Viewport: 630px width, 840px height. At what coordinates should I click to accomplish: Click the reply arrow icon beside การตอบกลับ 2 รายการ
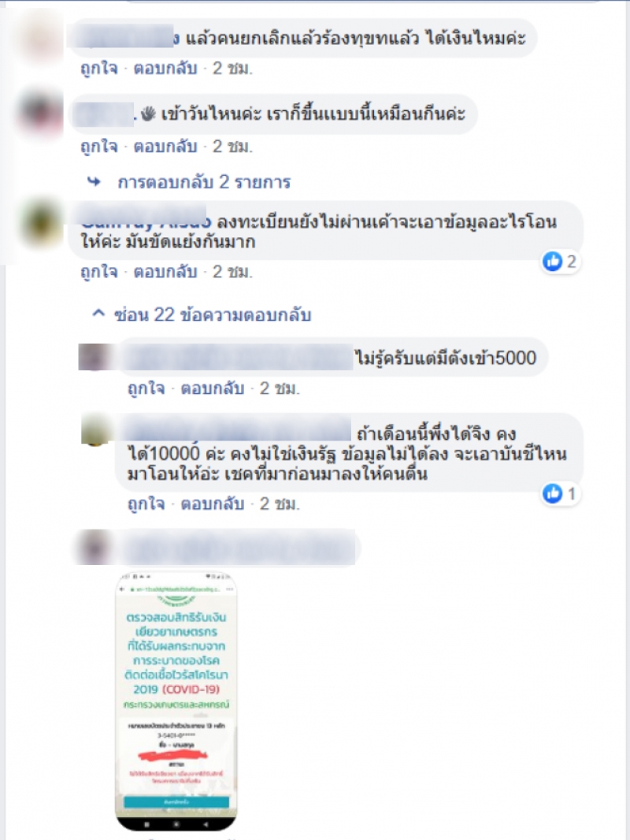point(94,182)
